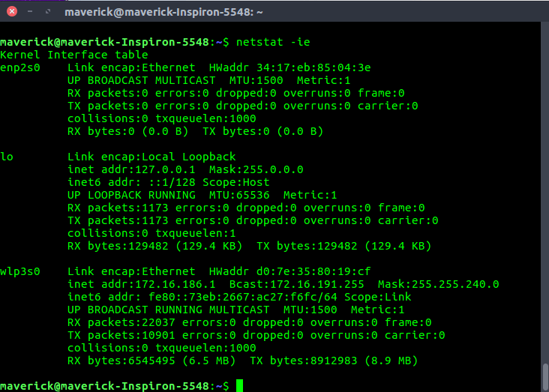Click inet addr:172.16.186.1
This screenshot has width=549, height=392.
coord(142,284)
